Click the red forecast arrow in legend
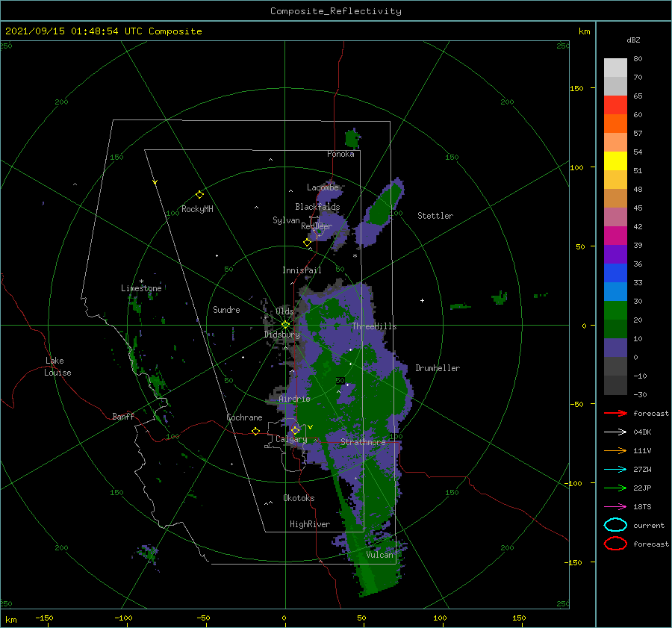This screenshot has height=628, width=672. 615,413
